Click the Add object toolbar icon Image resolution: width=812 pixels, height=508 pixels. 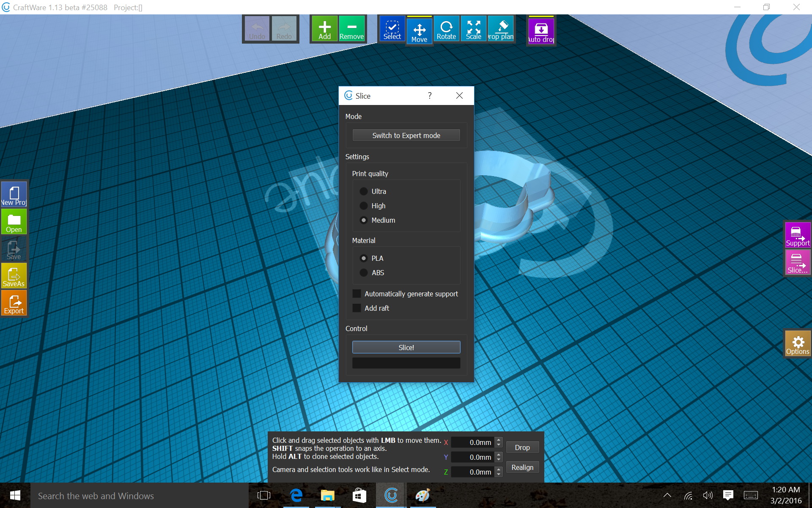pyautogui.click(x=324, y=29)
